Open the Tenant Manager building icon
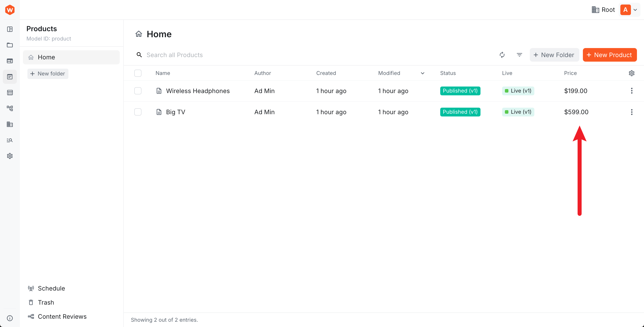 click(x=10, y=125)
